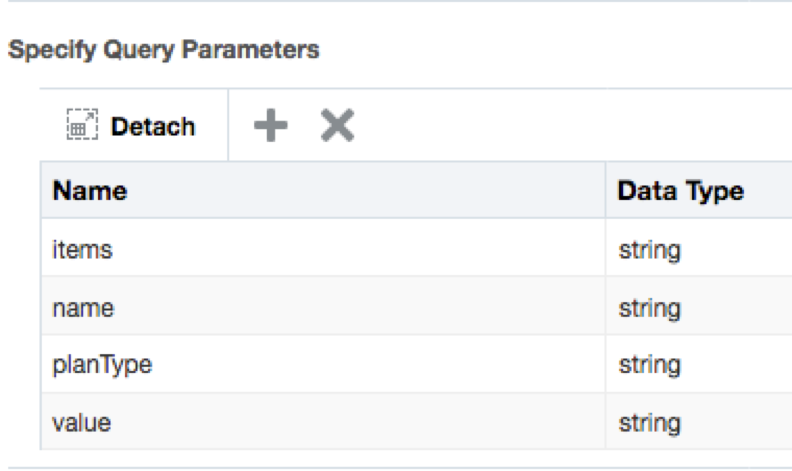This screenshot has width=792, height=471.
Task: Select the planType parameter name cell
Action: pos(101,366)
